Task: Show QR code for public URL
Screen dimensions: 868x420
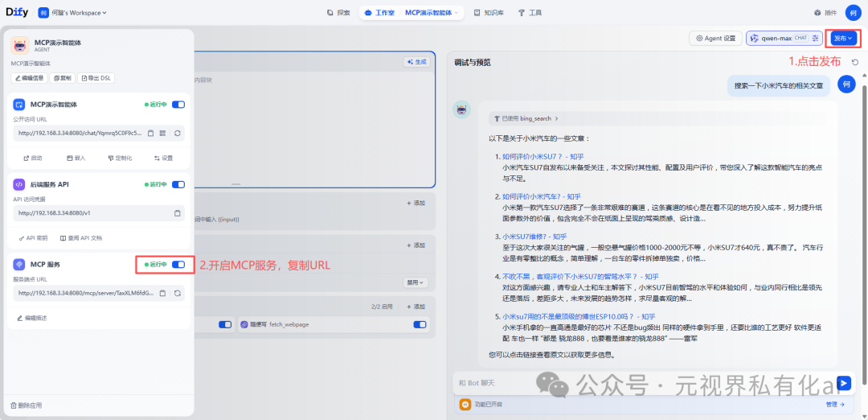Action: click(x=162, y=133)
